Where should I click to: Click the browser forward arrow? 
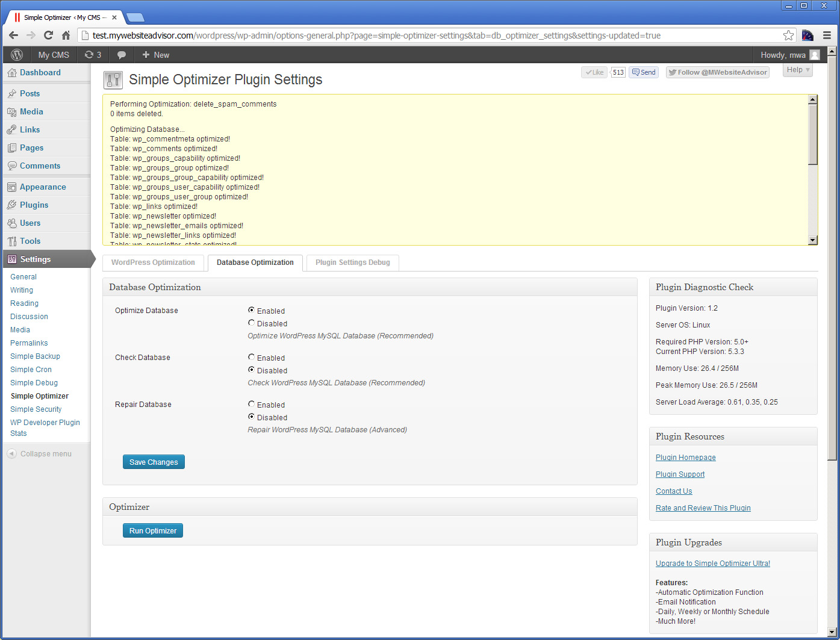point(31,36)
